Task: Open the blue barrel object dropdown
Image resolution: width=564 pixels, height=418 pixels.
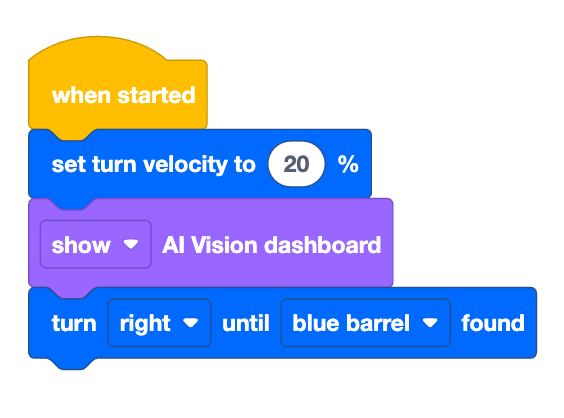Action: pyautogui.click(x=365, y=323)
